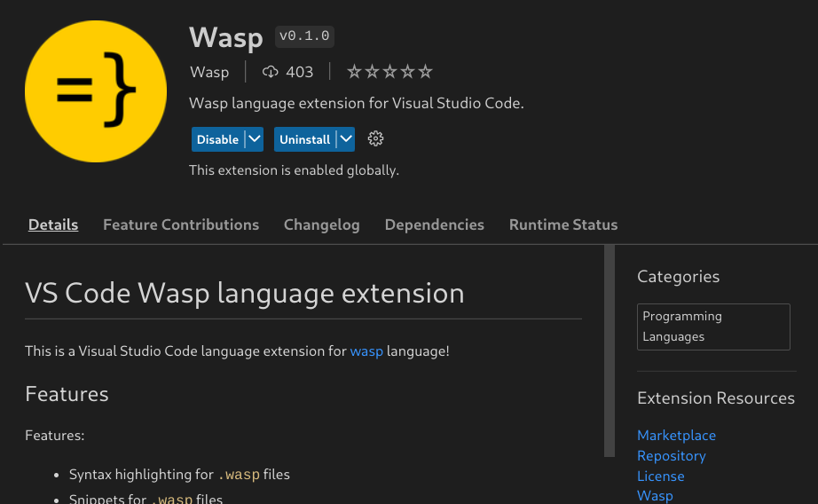Open the Runtime Status tab
Image resolution: width=818 pixels, height=504 pixels.
(x=563, y=224)
